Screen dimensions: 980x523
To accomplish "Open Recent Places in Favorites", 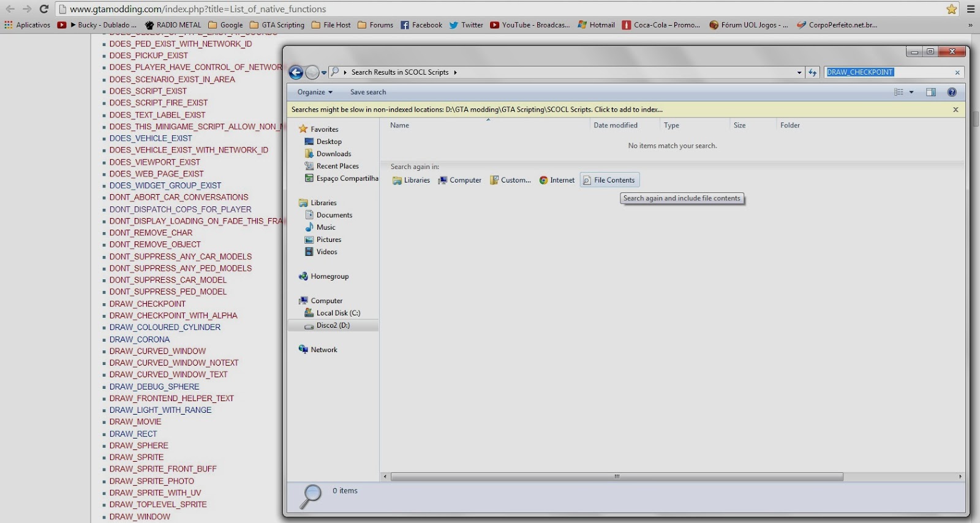I will [331, 166].
